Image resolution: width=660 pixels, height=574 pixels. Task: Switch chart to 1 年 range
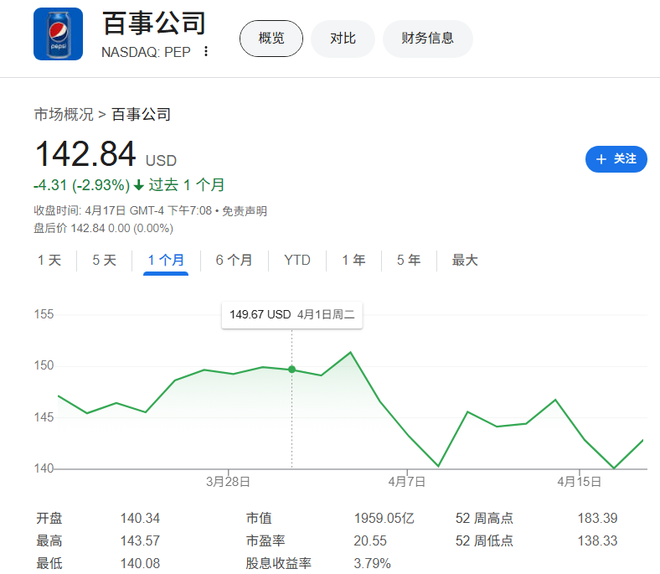point(353,260)
